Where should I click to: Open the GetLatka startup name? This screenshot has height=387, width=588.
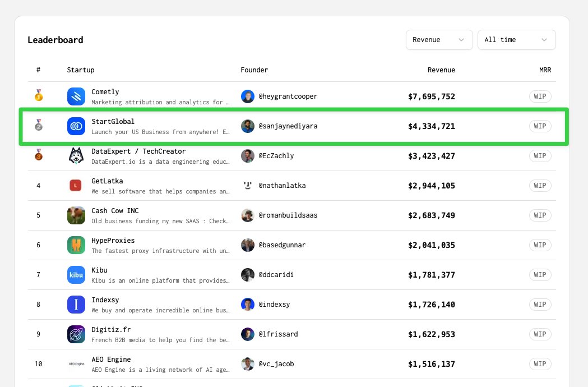[x=107, y=181]
